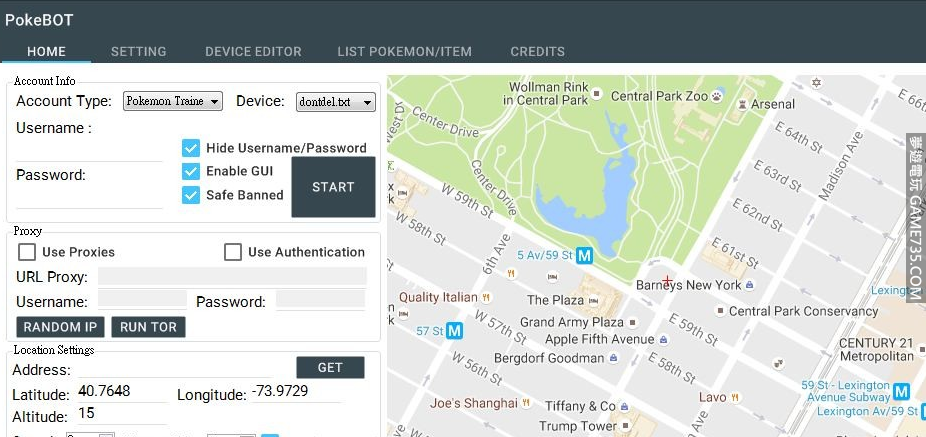Uncheck Hide Username/Password checkbox
This screenshot has height=437, width=926.
click(191, 148)
